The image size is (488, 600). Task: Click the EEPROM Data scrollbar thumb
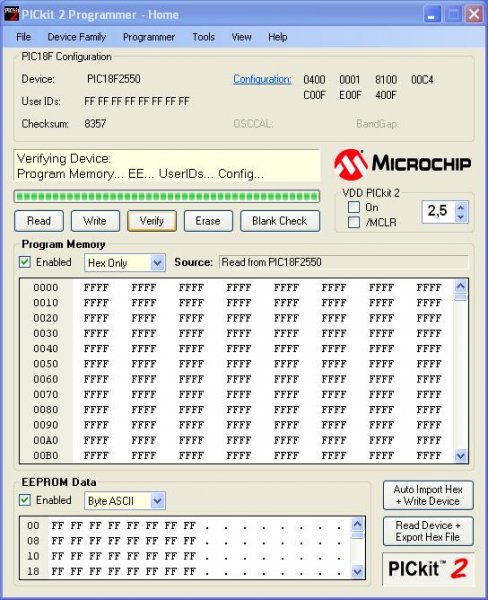357,535
